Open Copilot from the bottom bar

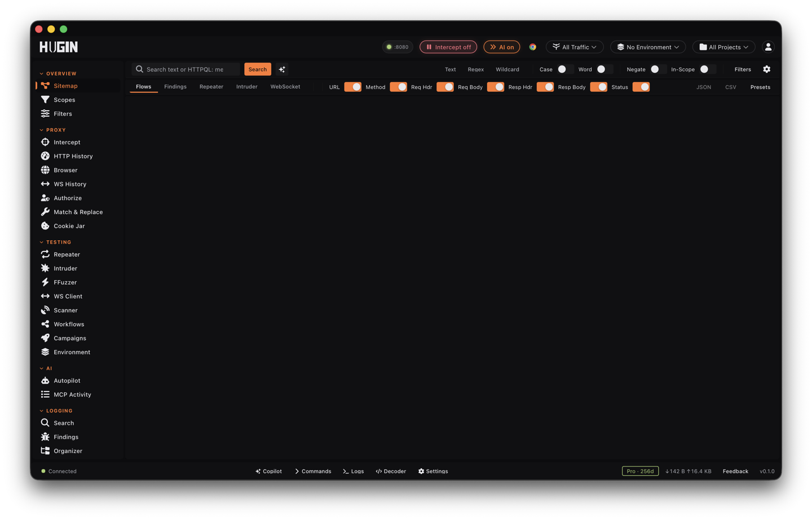(268, 471)
